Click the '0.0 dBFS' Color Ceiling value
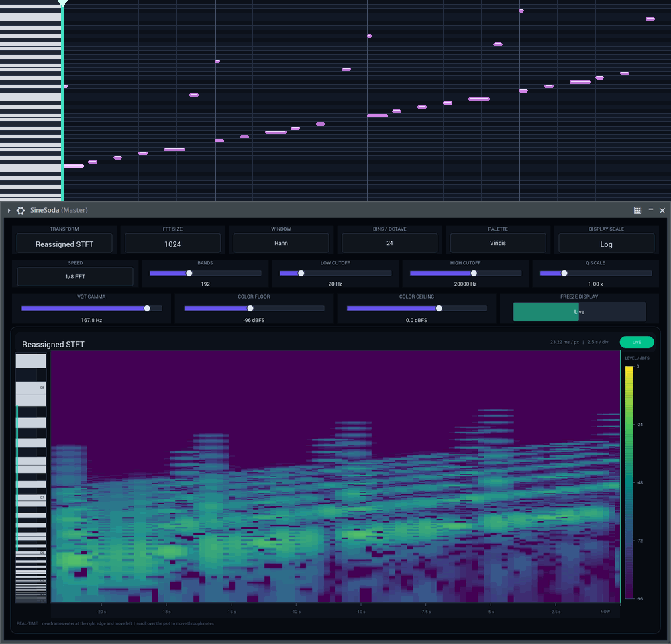Screen dimensions: 671x644 [x=417, y=320]
